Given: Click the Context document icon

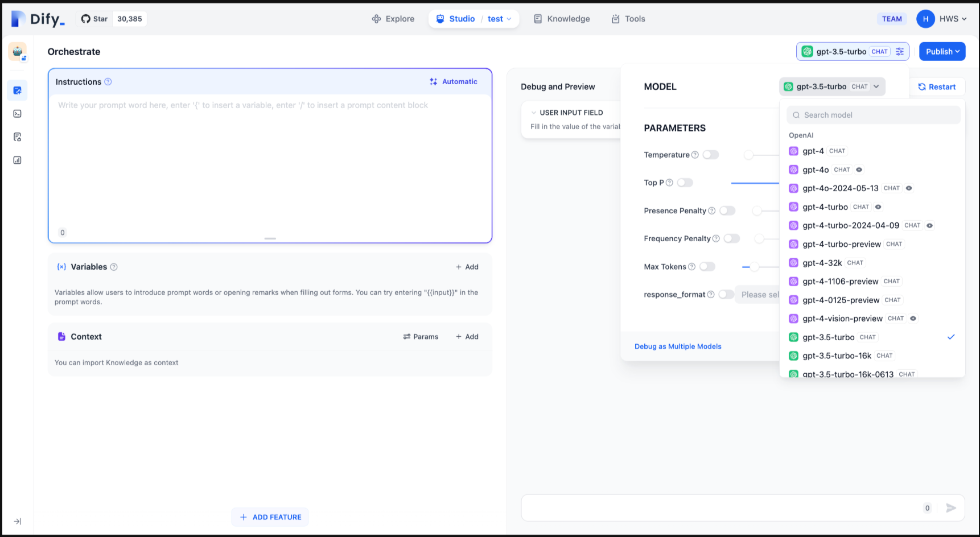Looking at the screenshot, I should (61, 337).
